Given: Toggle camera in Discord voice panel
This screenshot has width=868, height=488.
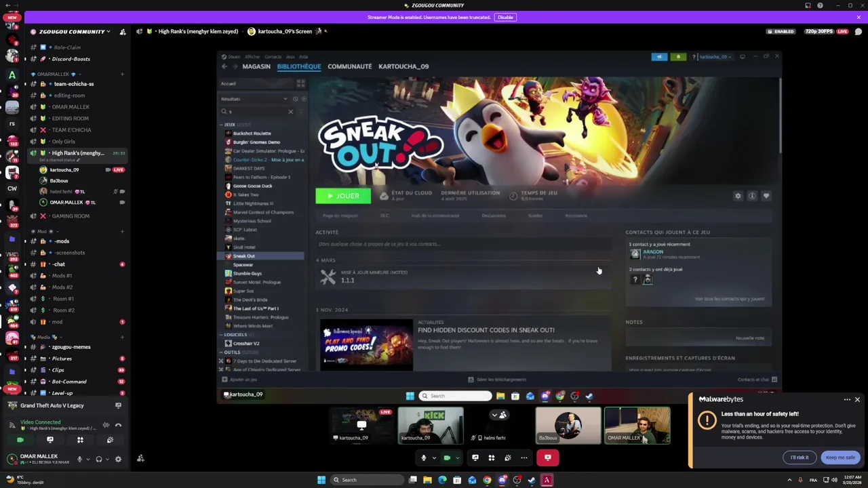Looking at the screenshot, I should [20, 440].
